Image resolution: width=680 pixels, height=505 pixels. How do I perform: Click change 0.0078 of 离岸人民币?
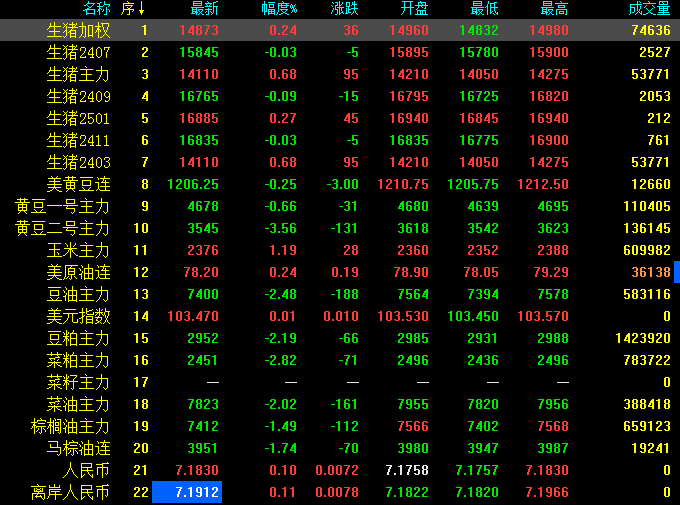tap(337, 492)
